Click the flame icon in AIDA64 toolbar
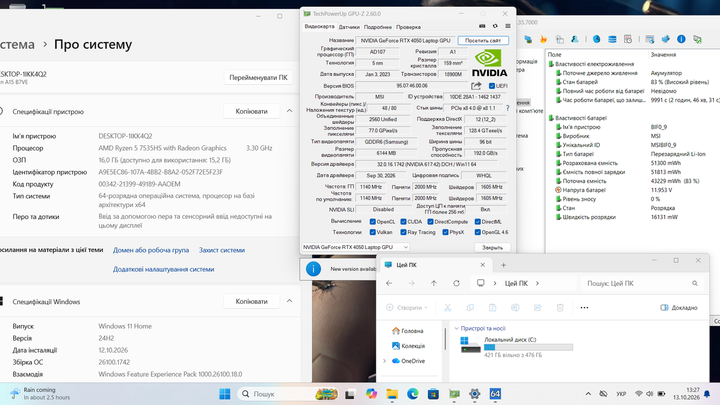 [544, 39]
